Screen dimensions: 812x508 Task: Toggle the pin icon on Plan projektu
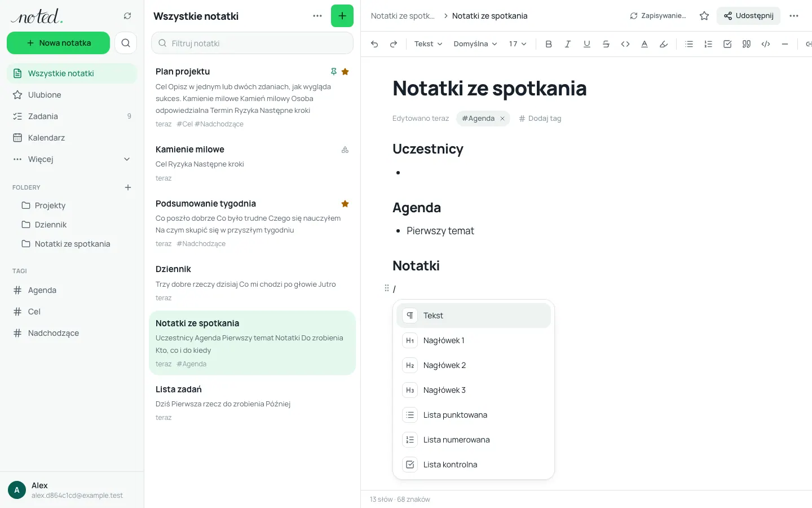(333, 72)
